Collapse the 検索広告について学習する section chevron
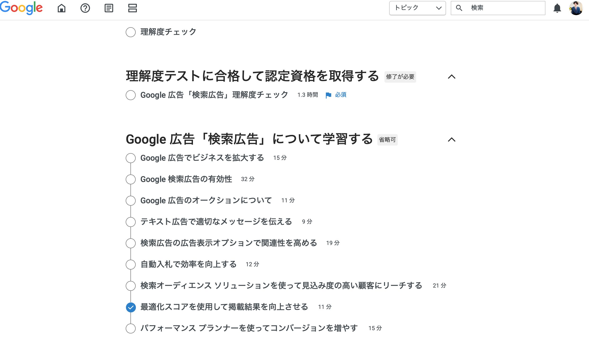Image resolution: width=589 pixels, height=364 pixels. [x=451, y=140]
